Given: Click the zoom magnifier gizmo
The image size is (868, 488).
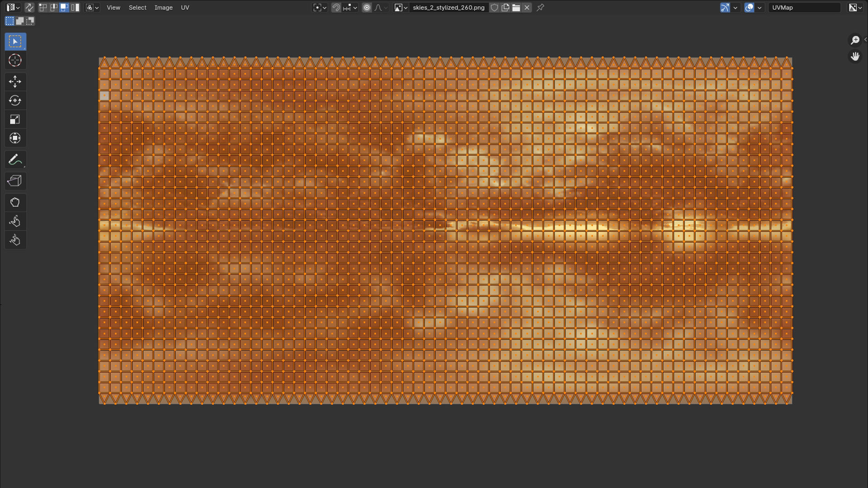Looking at the screenshot, I should pyautogui.click(x=854, y=40).
